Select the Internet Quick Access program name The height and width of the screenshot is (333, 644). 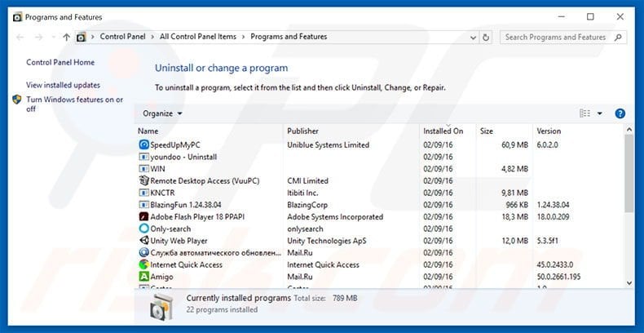tap(186, 264)
